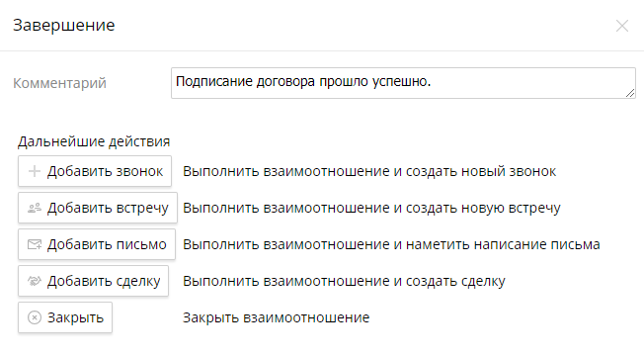
Task: Select the Добавить встречу button label
Action: click(x=108, y=208)
